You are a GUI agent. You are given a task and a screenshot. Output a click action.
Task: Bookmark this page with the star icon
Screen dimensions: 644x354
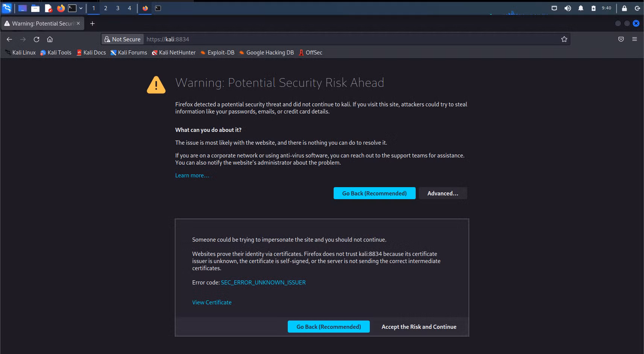(x=564, y=39)
